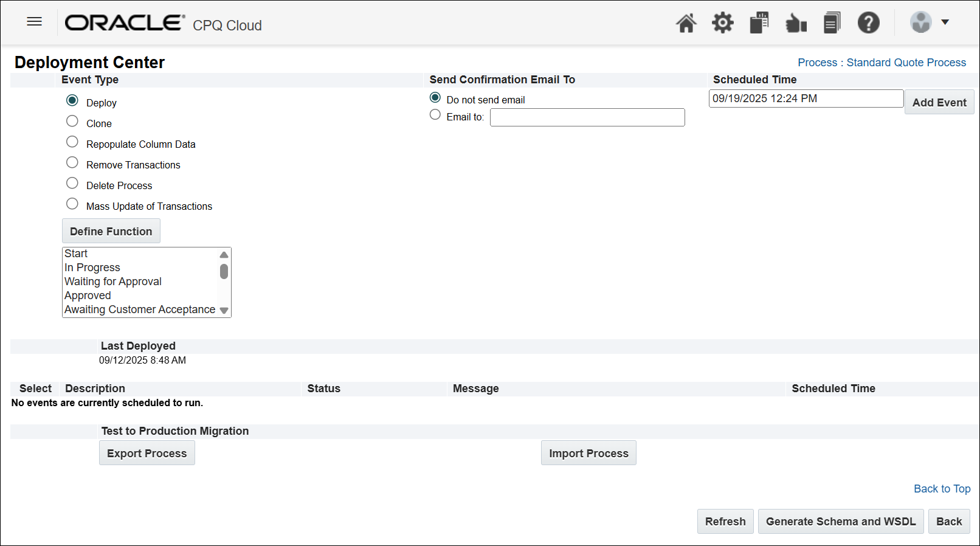Image resolution: width=980 pixels, height=546 pixels.
Task: Select Repopulate Column Data option
Action: coord(72,142)
